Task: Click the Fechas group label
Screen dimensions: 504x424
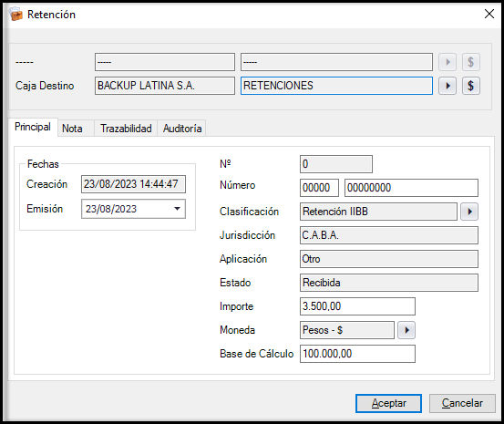Action: tap(43, 164)
